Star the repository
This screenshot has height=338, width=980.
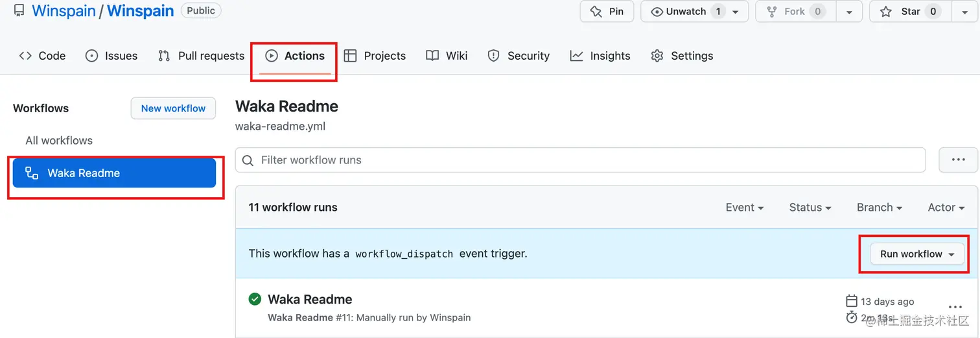click(x=911, y=11)
